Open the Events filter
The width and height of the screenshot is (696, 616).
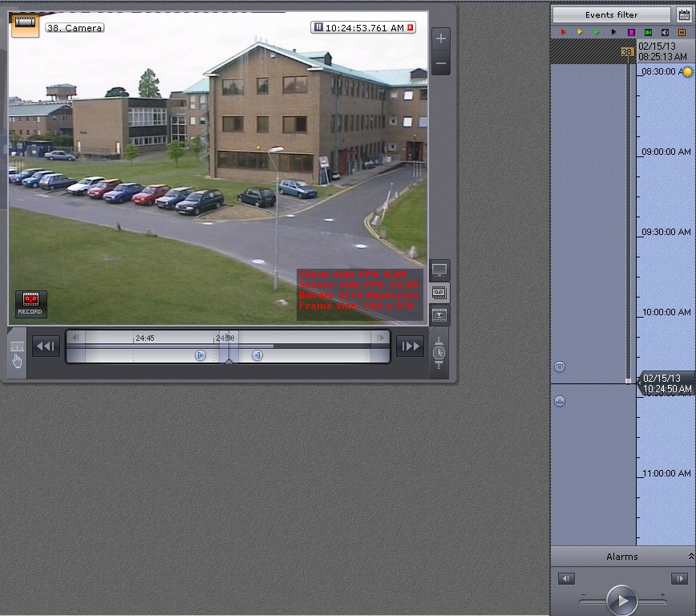coord(611,14)
